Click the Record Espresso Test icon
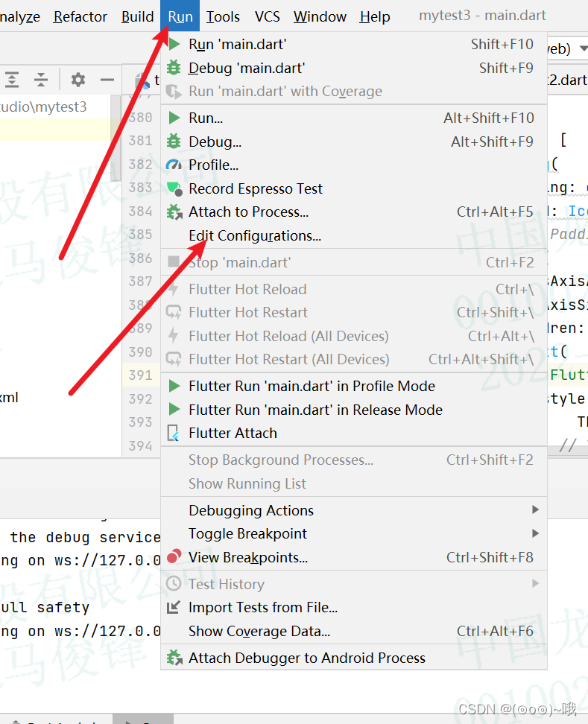 click(174, 188)
